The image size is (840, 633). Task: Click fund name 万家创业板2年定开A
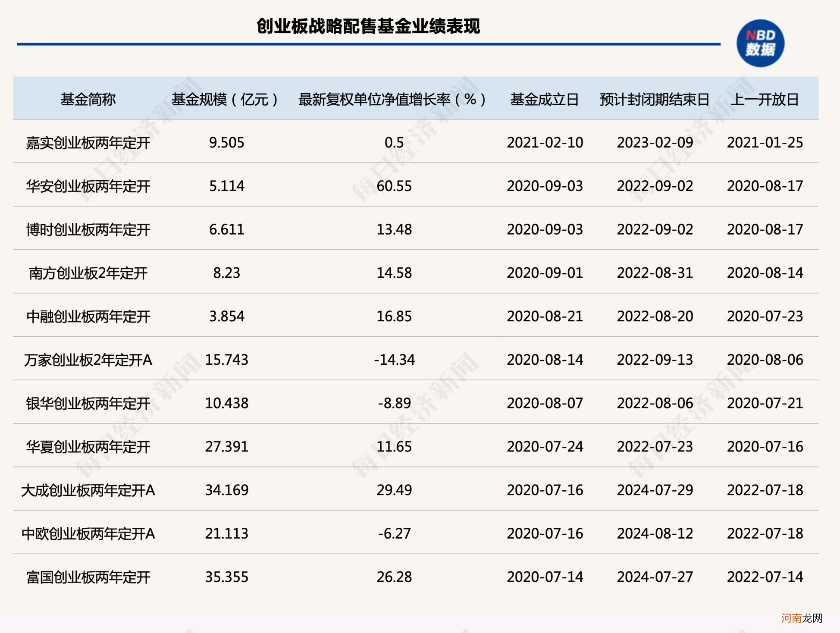tap(88, 360)
